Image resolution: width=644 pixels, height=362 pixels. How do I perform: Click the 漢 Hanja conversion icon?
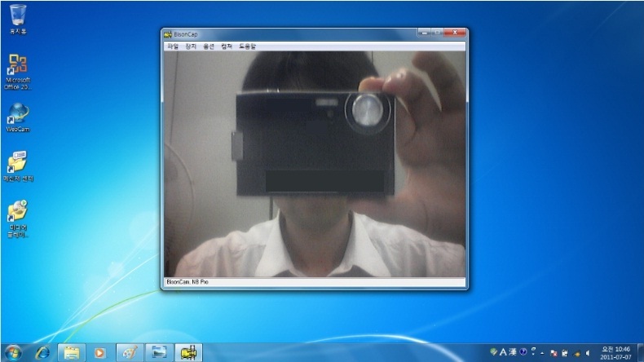[513, 351]
